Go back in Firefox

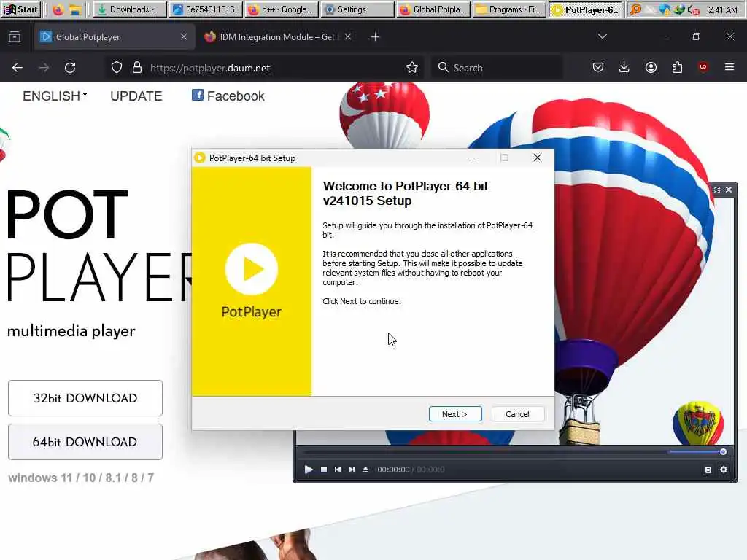[18, 68]
